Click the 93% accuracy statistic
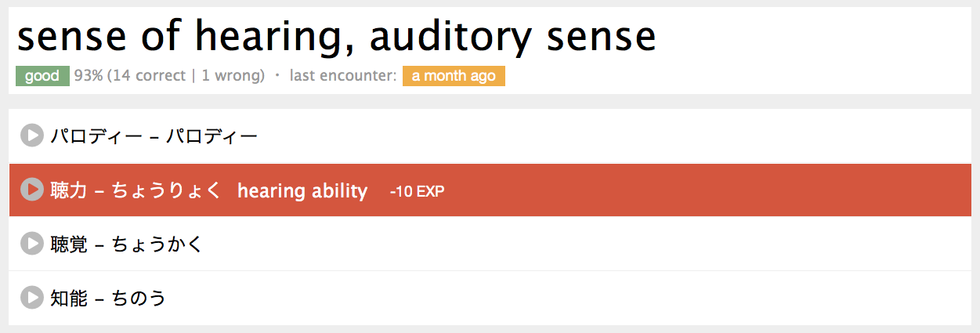Screen dimensions: 980x333 coord(89,76)
